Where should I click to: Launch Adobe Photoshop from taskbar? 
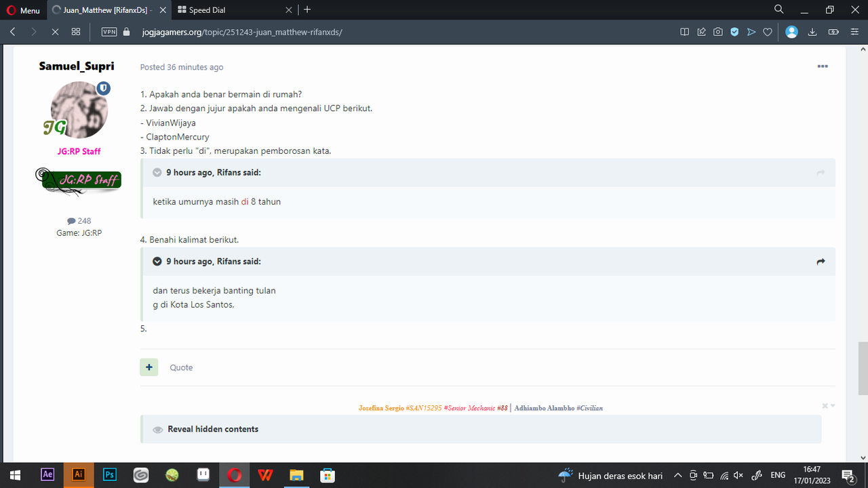point(110,475)
